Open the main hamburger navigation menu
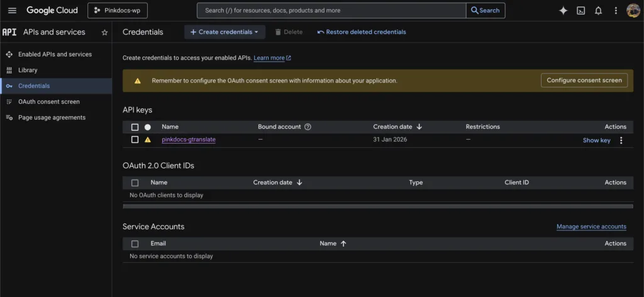The height and width of the screenshot is (297, 644). [x=13, y=11]
